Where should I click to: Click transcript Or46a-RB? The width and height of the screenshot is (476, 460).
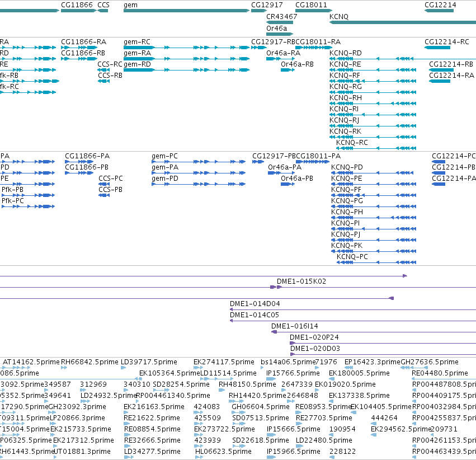click(288, 70)
